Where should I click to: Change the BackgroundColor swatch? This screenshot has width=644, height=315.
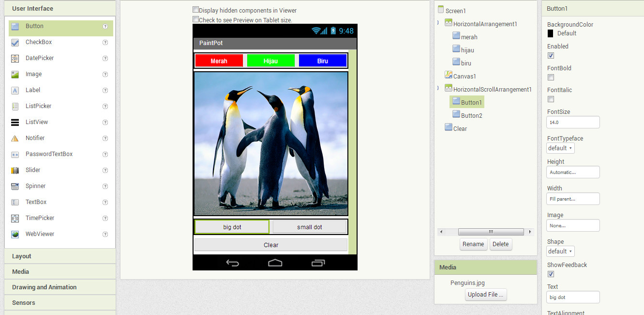click(550, 33)
